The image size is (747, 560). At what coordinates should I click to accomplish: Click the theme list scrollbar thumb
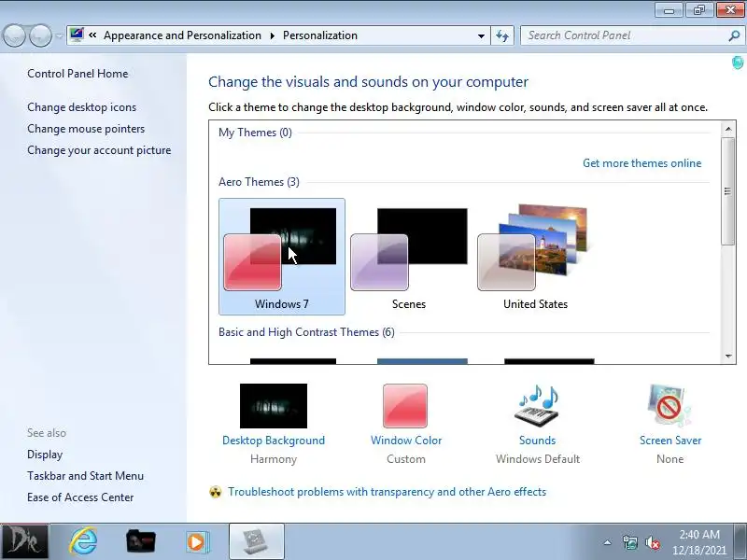pyautogui.click(x=728, y=191)
